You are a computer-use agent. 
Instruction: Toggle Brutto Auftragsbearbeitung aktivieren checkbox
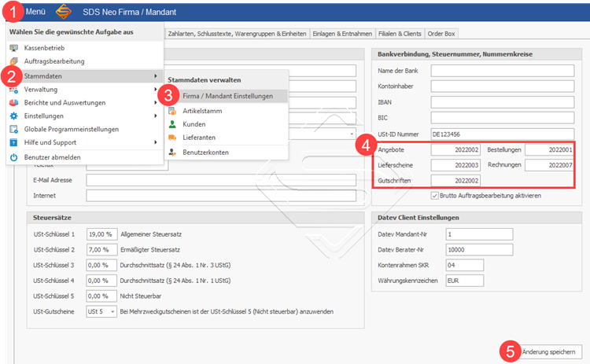click(x=434, y=196)
